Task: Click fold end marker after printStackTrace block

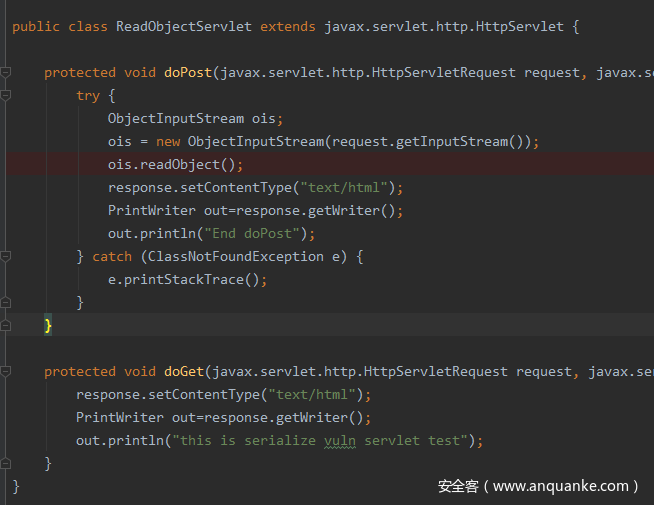Action: 6,302
